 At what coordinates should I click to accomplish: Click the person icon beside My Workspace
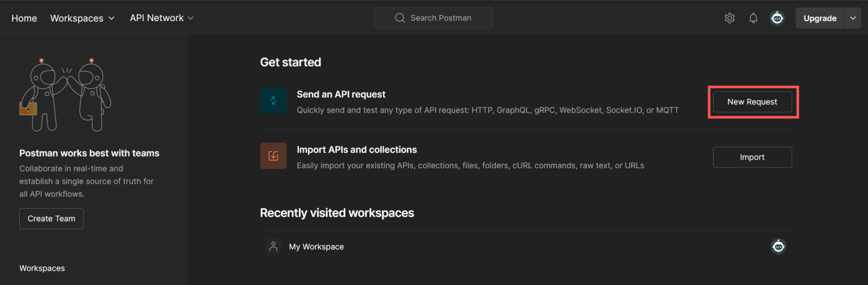[273, 247]
